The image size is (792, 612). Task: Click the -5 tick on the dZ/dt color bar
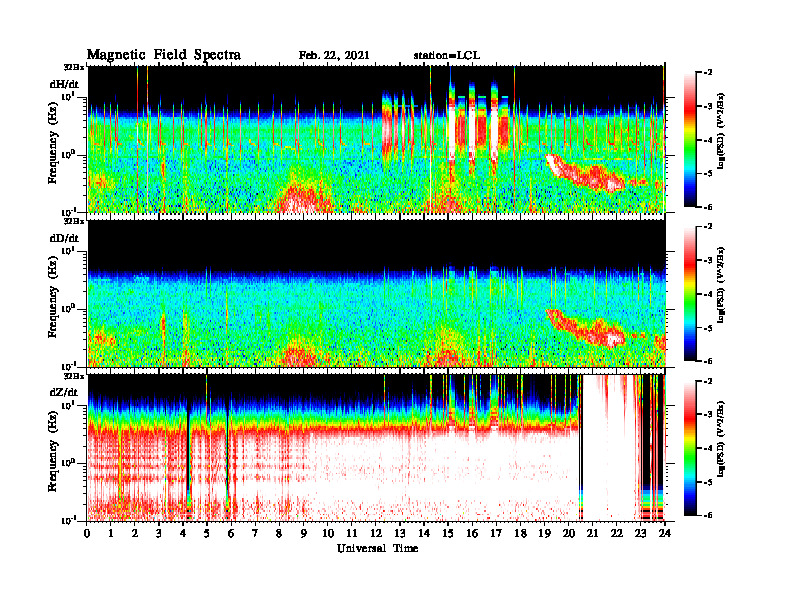click(707, 482)
